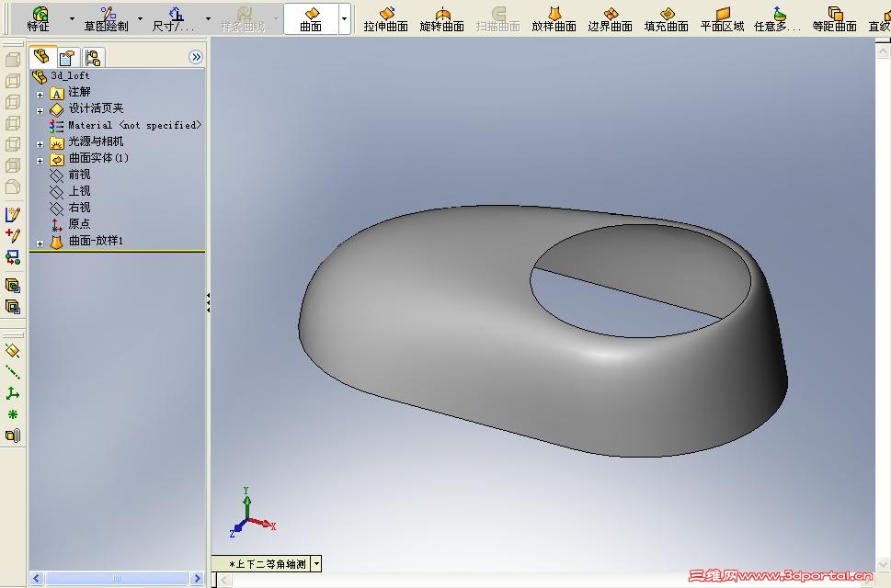Click the topmost greyed cube view icon

coord(13,60)
